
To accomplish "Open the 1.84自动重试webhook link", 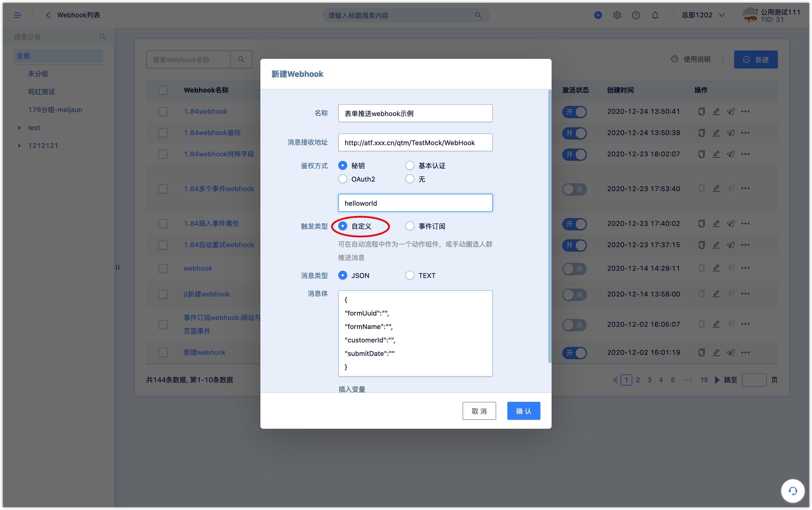I will (219, 245).
